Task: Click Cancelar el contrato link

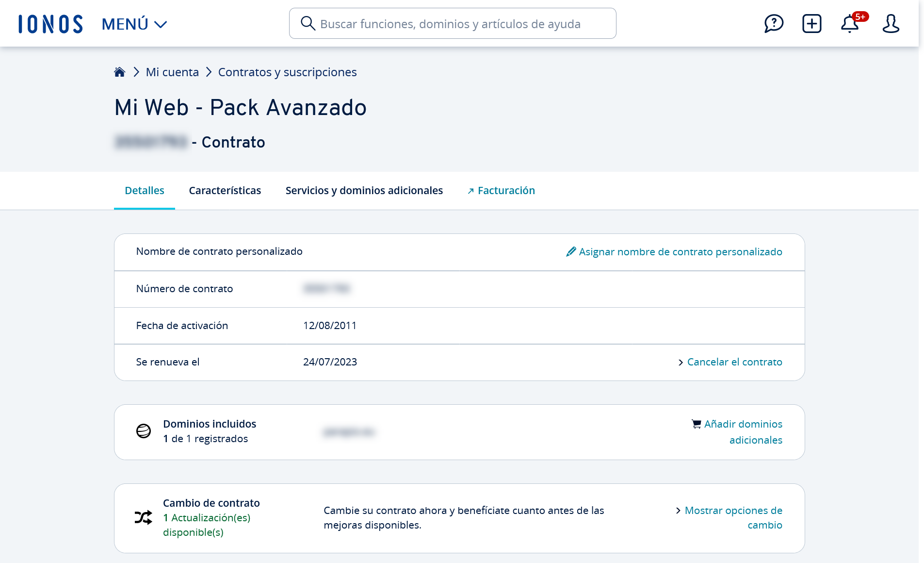Action: click(x=734, y=362)
